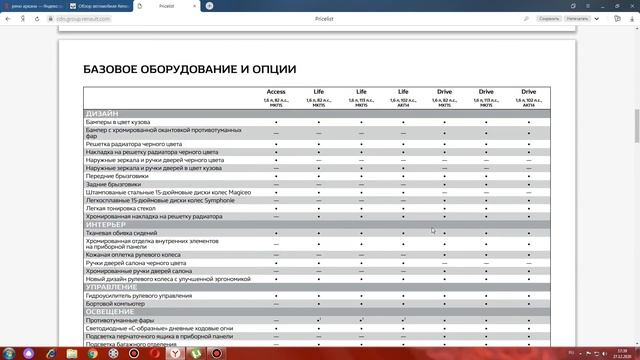The width and height of the screenshot is (640, 360).
Task: Click row 'Решетка радиатора черного цвета'
Action: 317,144
